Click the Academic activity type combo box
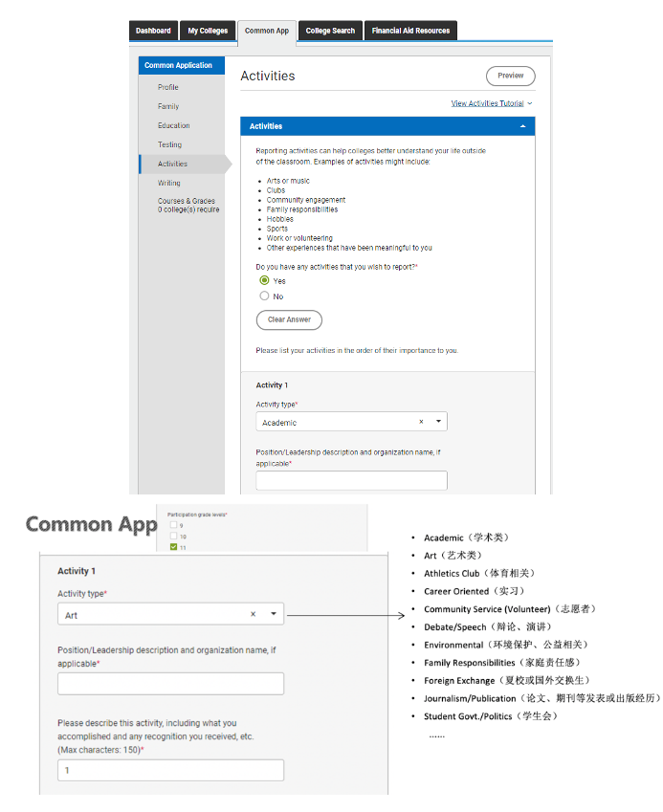 [x=351, y=422]
